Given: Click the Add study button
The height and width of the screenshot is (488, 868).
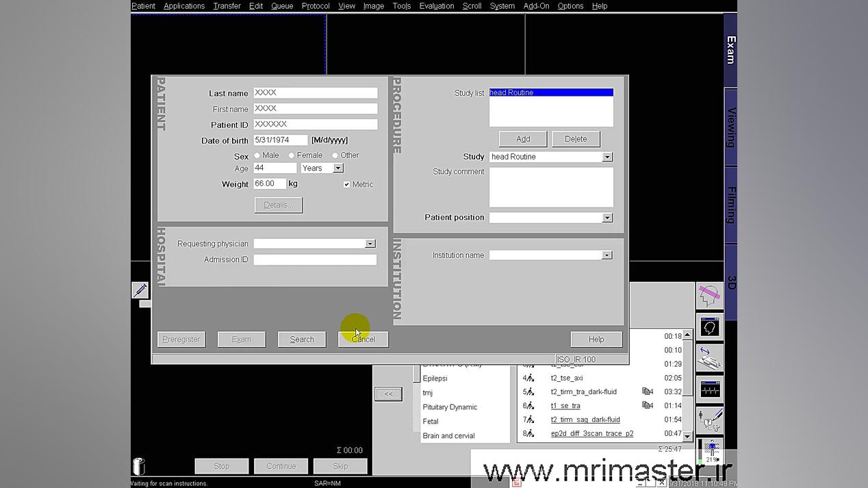Looking at the screenshot, I should [x=523, y=139].
